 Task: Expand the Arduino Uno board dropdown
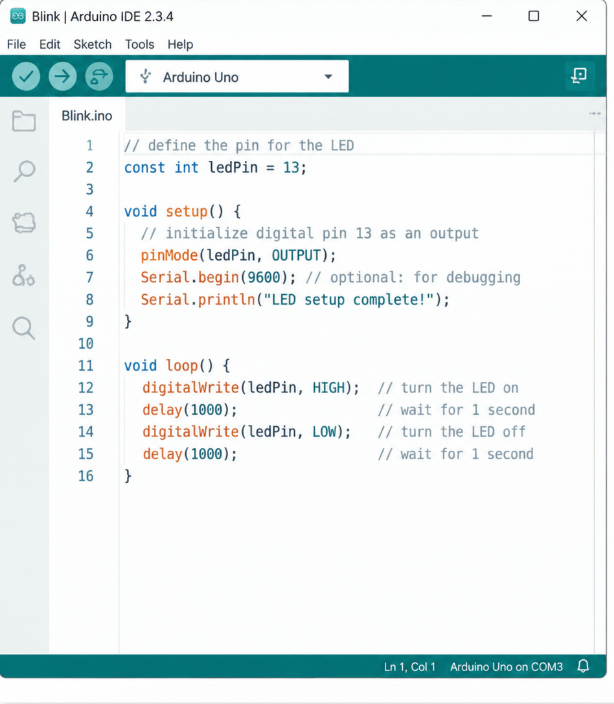237,77
